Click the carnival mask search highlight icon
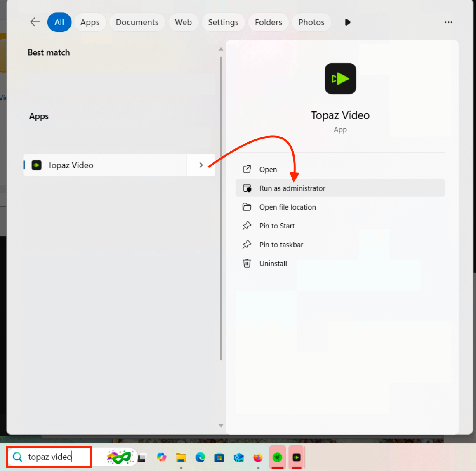 click(x=120, y=457)
